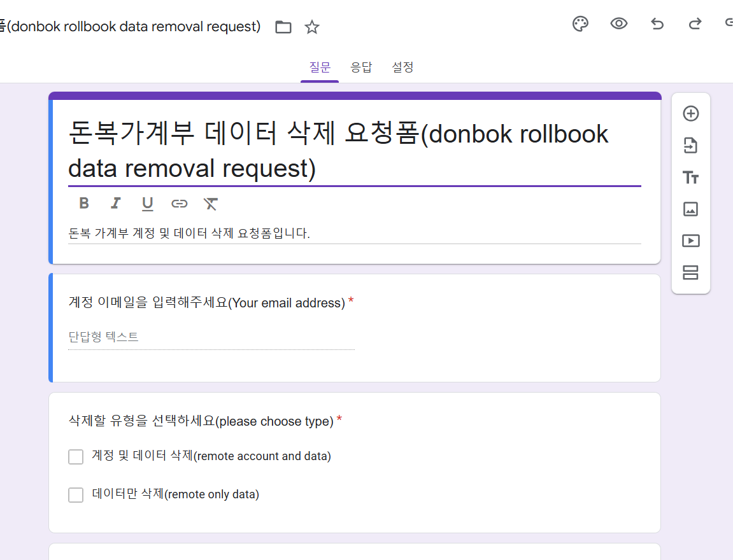Redo the last undone change
This screenshot has width=733, height=560.
coord(695,24)
